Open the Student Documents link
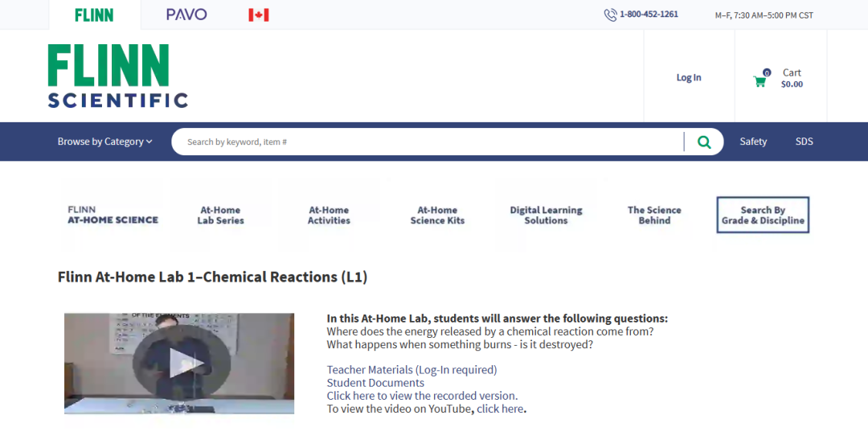Screen dimensions: 868x436 click(375, 383)
